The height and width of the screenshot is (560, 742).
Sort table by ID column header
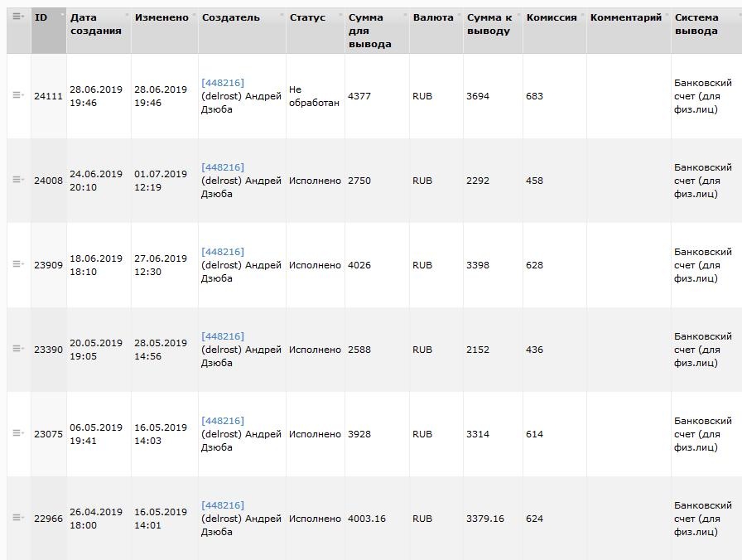pyautogui.click(x=41, y=17)
